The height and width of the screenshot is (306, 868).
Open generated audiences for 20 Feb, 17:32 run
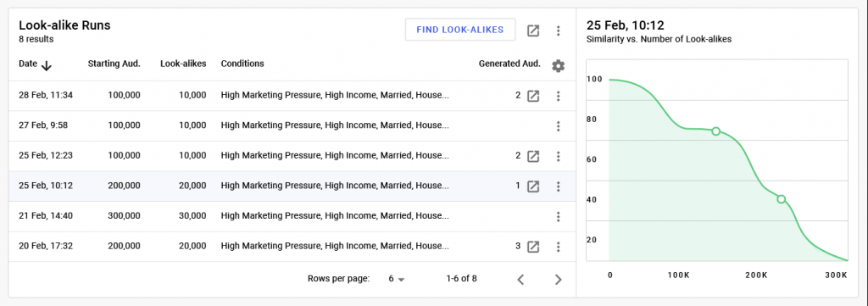tap(533, 246)
